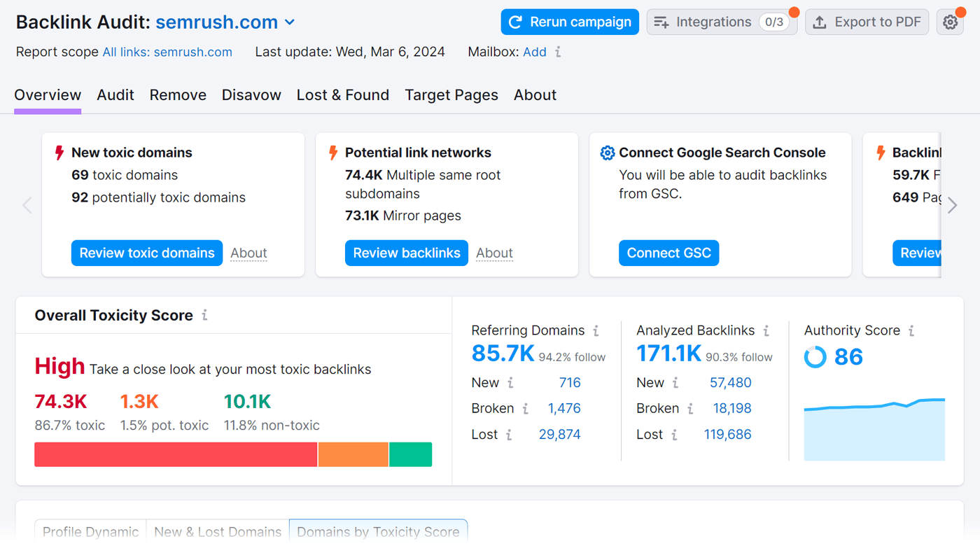Click the Authority Score info icon
This screenshot has width=980, height=546.
912,330
